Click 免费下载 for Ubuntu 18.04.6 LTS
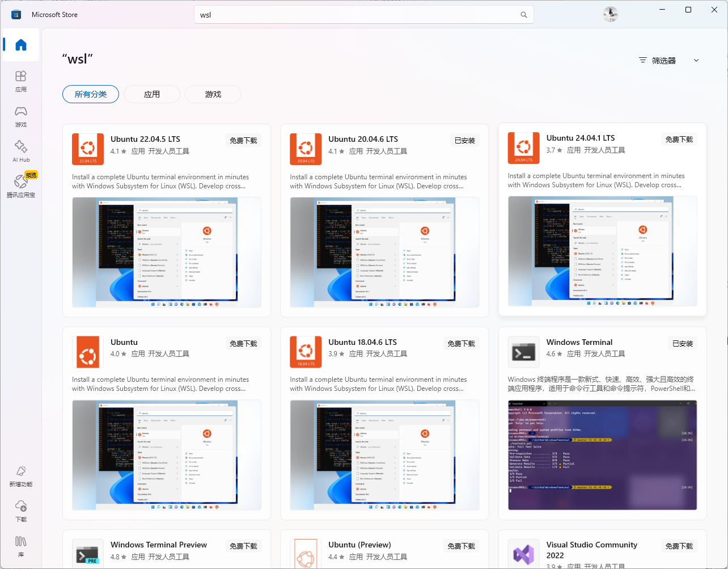This screenshot has height=569, width=728. [461, 343]
